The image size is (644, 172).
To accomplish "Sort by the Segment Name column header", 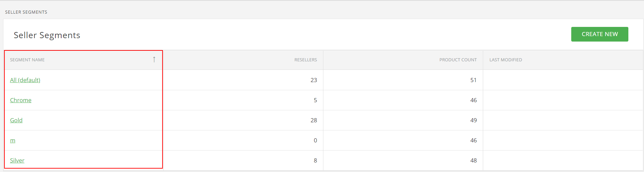I will (x=28, y=60).
